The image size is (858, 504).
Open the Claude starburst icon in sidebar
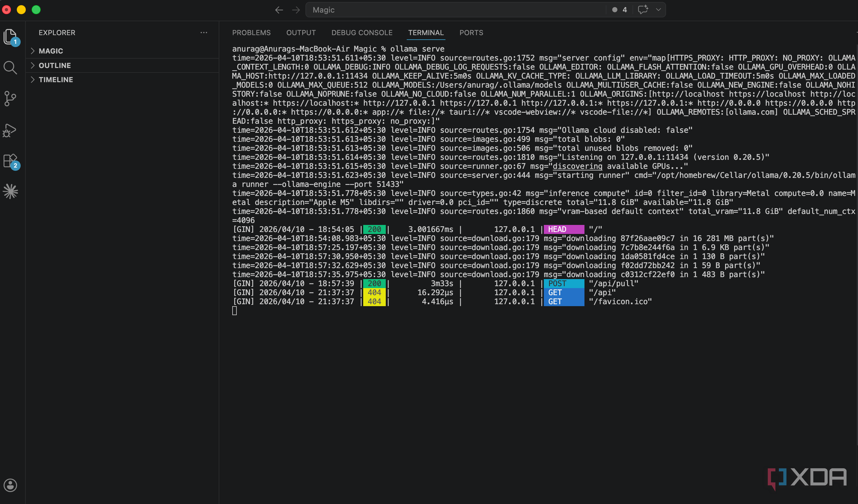pos(10,191)
